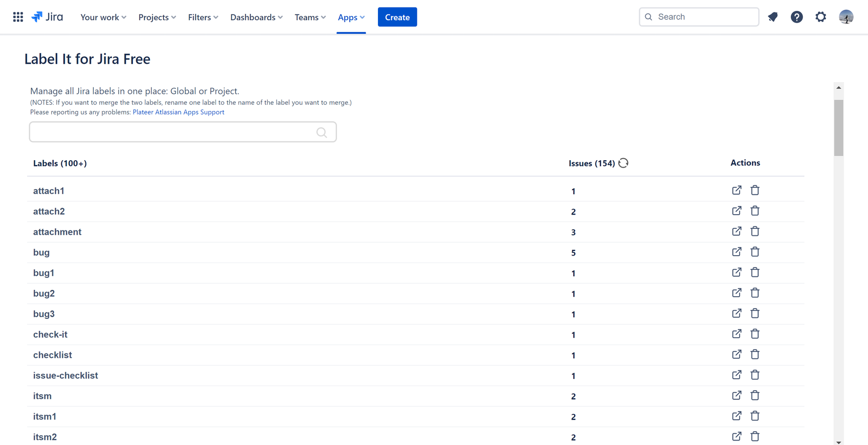Open issues for itsm1 label
868x445 pixels.
pyautogui.click(x=737, y=416)
